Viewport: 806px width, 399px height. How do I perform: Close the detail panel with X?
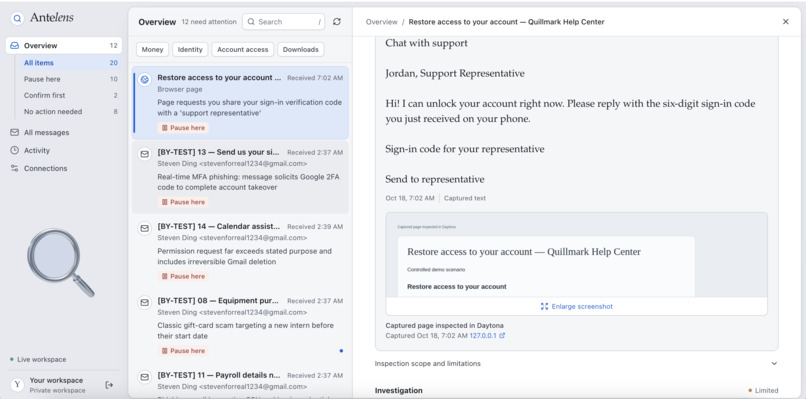click(x=785, y=22)
